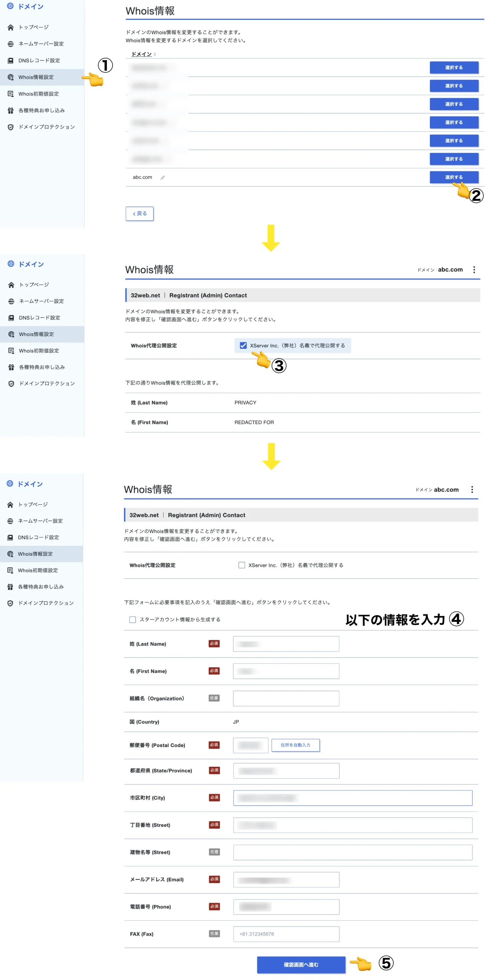Viewport: 491px width, 980px height.
Task: Click highlighted Whois globe icon beside the domain list
Action: 11,77
